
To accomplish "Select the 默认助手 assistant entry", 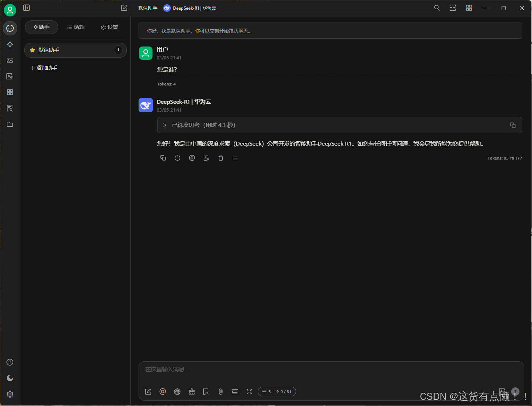I will coord(76,50).
